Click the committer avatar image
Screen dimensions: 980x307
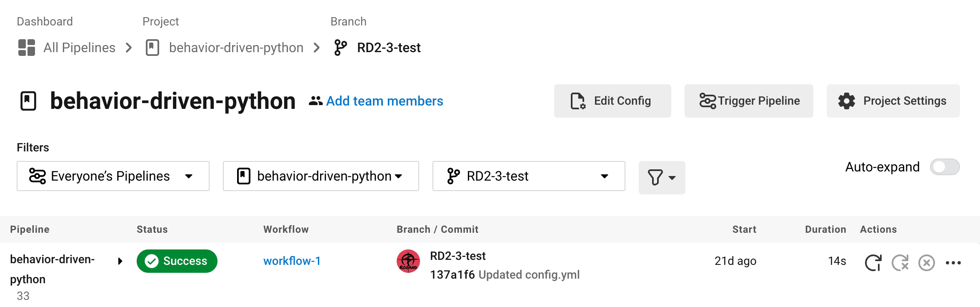[x=408, y=261]
